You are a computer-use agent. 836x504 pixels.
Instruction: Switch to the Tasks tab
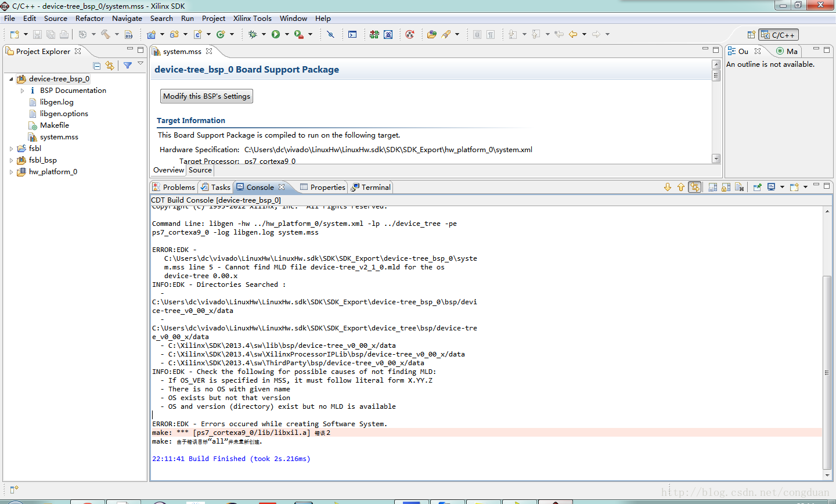pyautogui.click(x=215, y=187)
